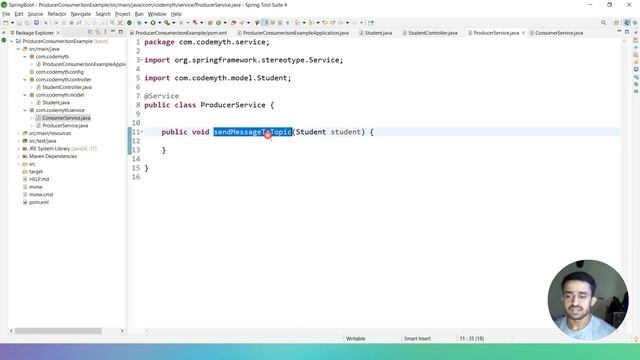Select Student.java in the tree
This screenshot has width=640, height=360.
pos(56,103)
